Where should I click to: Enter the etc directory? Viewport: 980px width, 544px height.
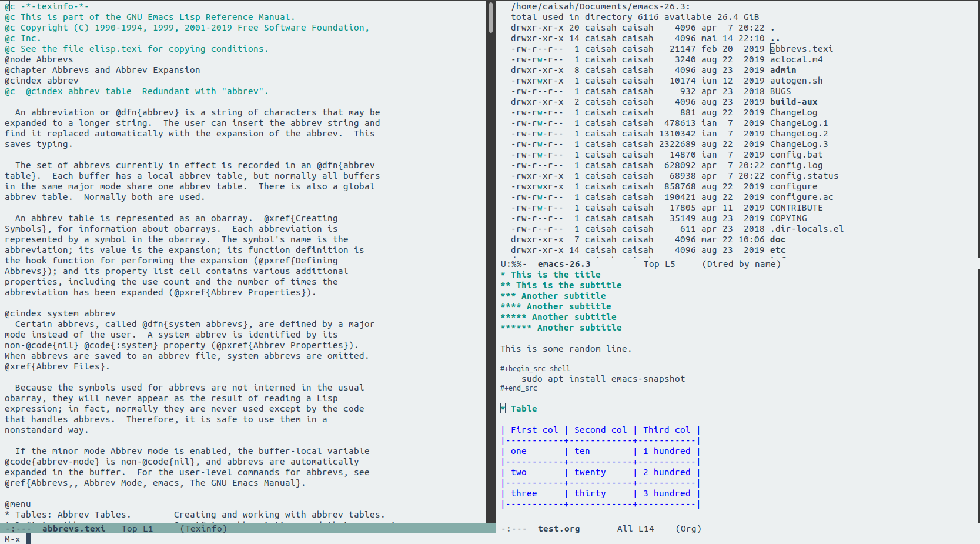(x=778, y=250)
